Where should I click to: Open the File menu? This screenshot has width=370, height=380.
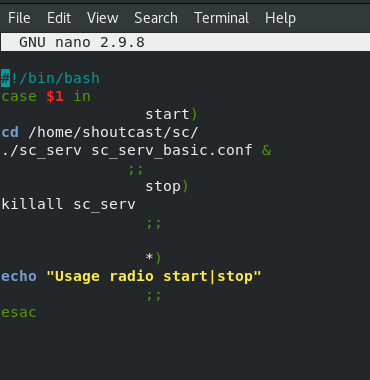[x=19, y=18]
